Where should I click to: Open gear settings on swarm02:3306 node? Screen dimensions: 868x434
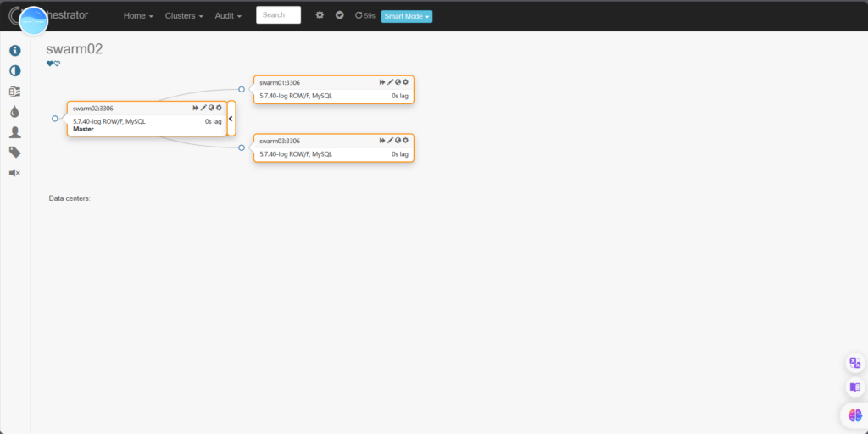tap(219, 108)
